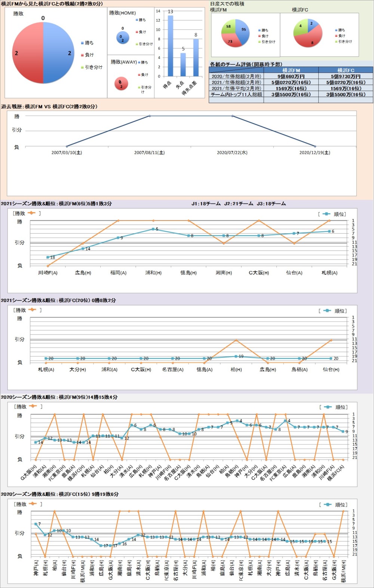Click the 9億660万円 cell in the salary table

coord(291,76)
